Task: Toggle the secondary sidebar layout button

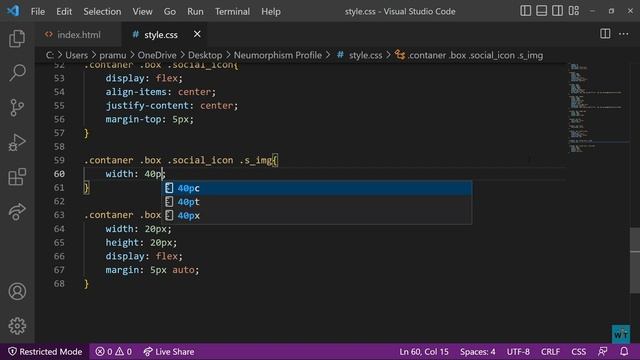Action: click(558, 11)
